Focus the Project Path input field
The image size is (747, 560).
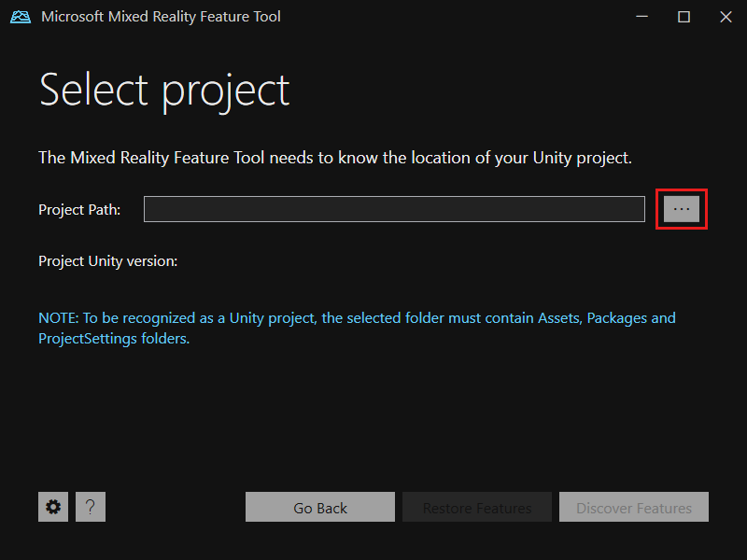394,209
